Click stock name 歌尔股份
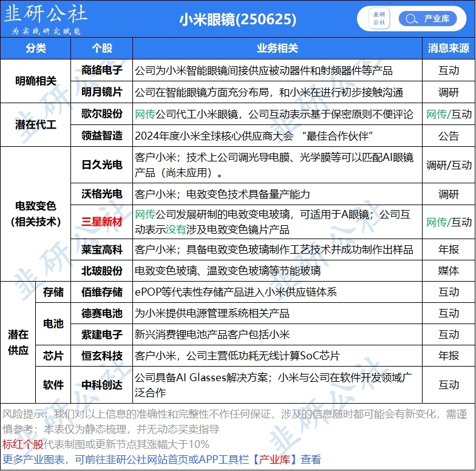Viewport: 476px width, 471px height. [102, 114]
